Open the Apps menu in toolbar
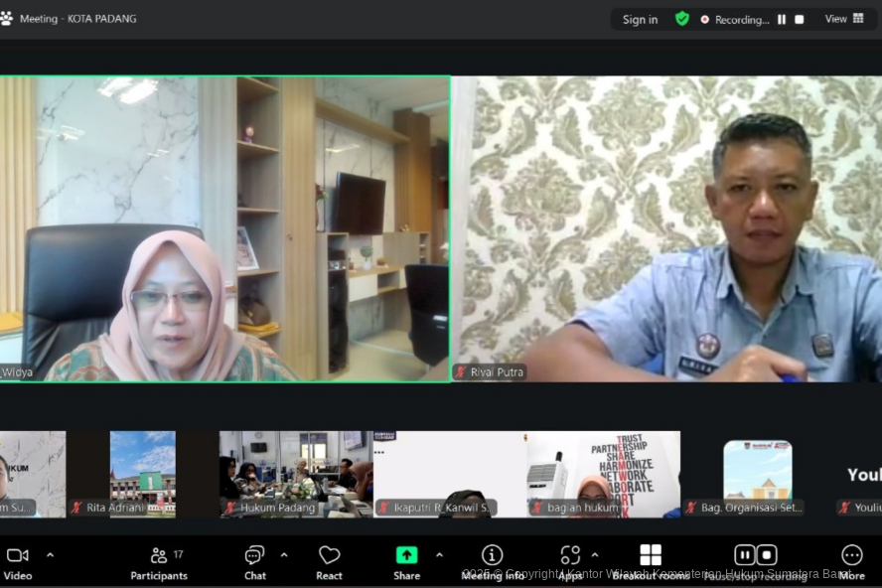 coord(570,561)
